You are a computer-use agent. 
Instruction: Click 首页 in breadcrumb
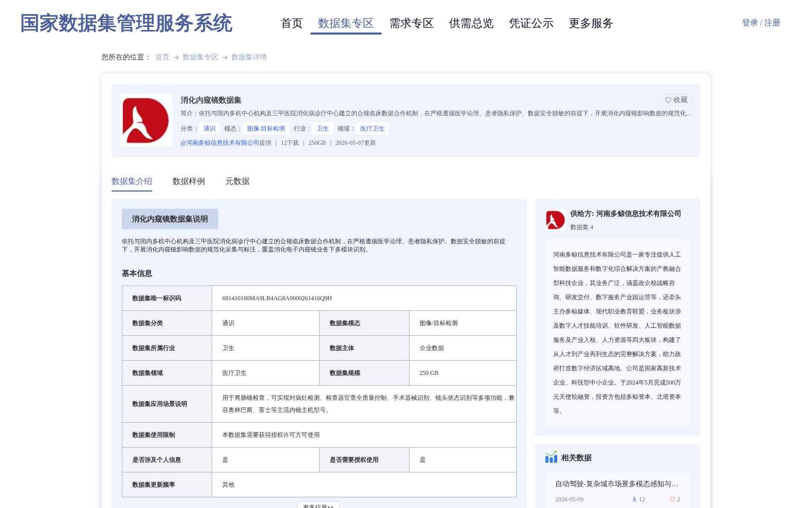(x=162, y=57)
